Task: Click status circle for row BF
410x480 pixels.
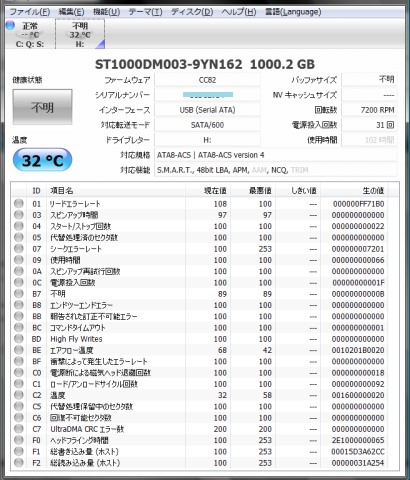Action: click(19, 361)
